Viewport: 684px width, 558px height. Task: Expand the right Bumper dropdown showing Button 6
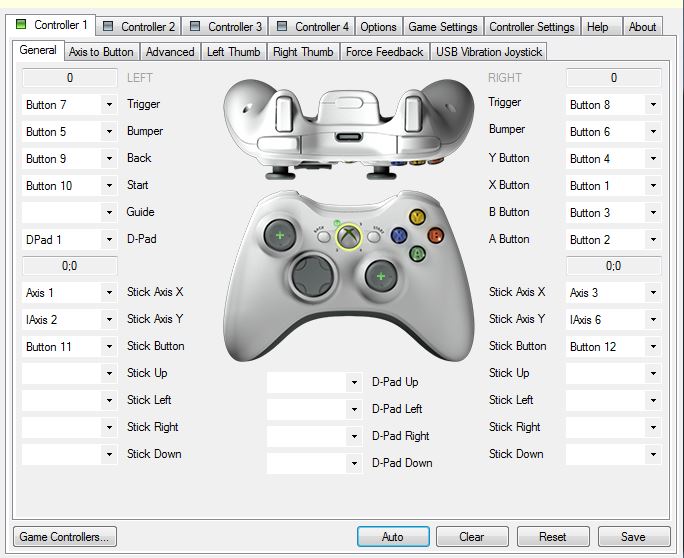[613, 132]
